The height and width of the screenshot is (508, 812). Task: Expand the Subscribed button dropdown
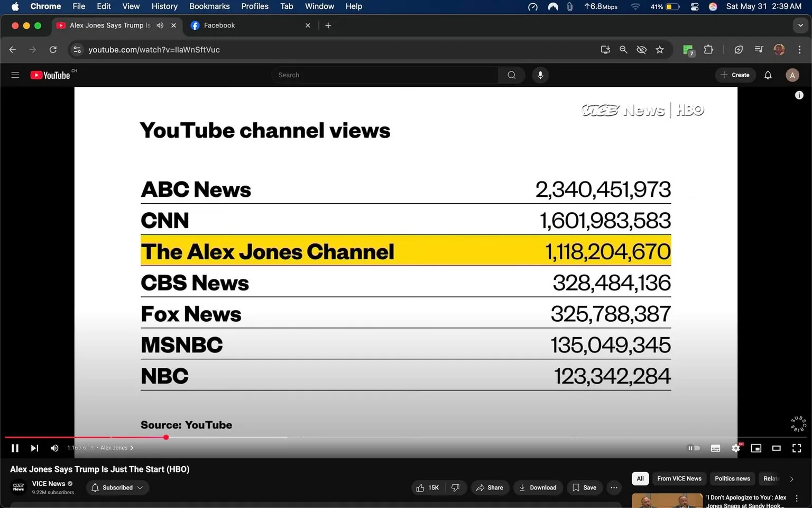click(x=140, y=487)
